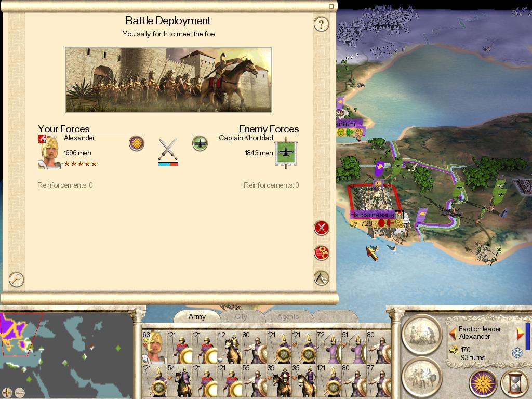Switch to the Agents tab

[x=288, y=316]
